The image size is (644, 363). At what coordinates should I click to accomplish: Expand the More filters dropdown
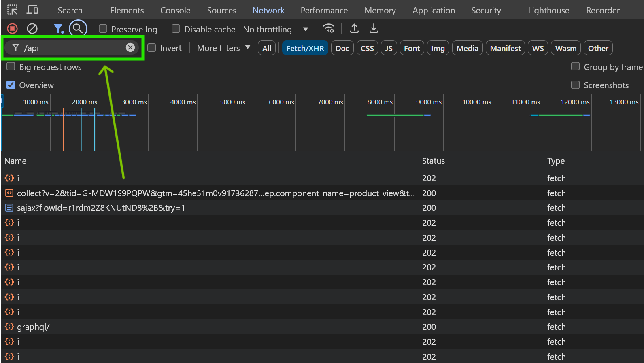point(223,48)
